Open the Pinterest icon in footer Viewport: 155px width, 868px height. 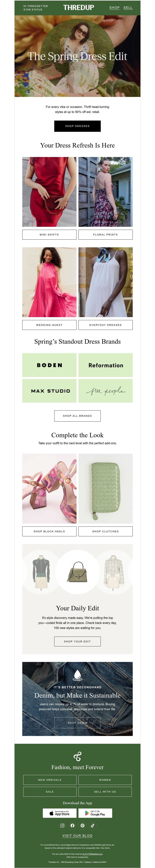point(83,826)
